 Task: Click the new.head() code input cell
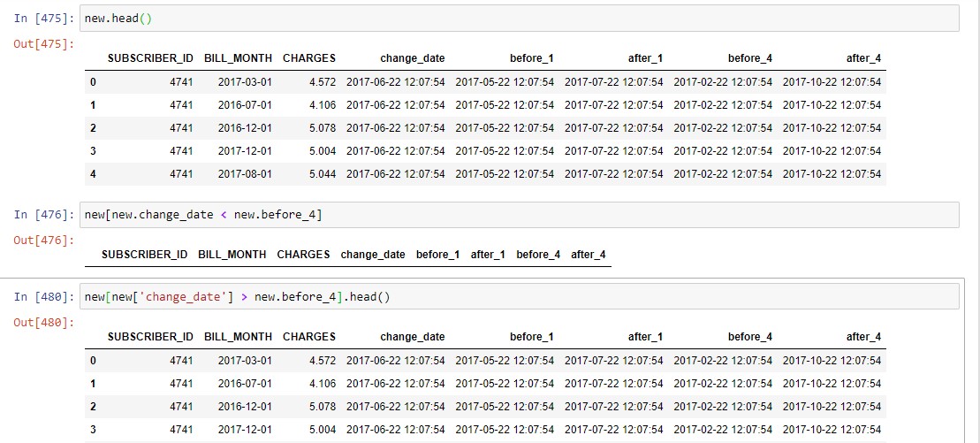520,19
